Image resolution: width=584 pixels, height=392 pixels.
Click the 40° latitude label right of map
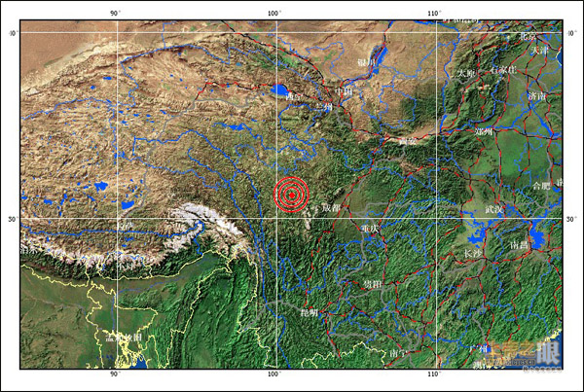(571, 33)
